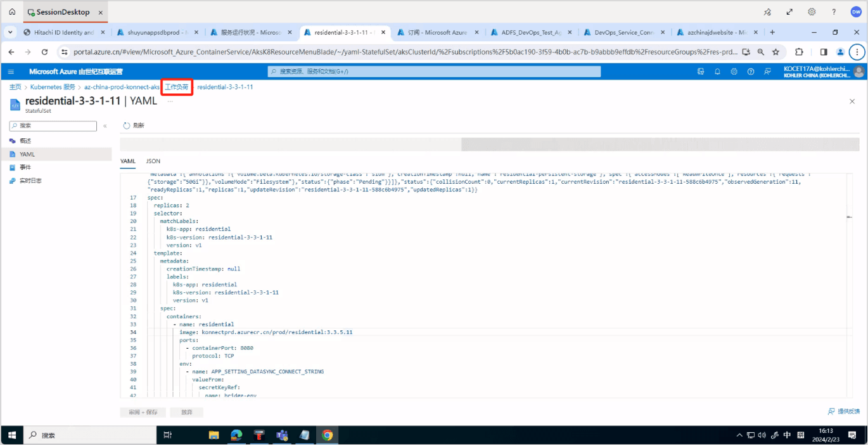Open the Azure portal hamburger menu

pyautogui.click(x=11, y=72)
